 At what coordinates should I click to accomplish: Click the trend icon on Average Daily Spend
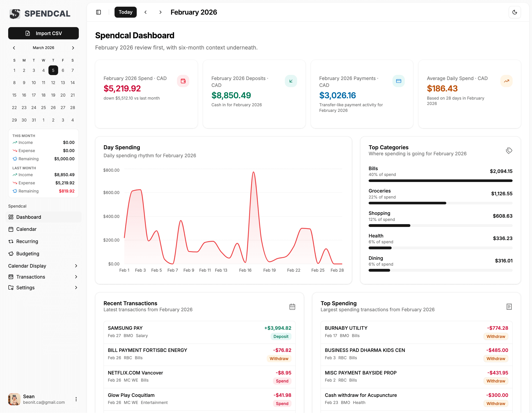point(506,81)
